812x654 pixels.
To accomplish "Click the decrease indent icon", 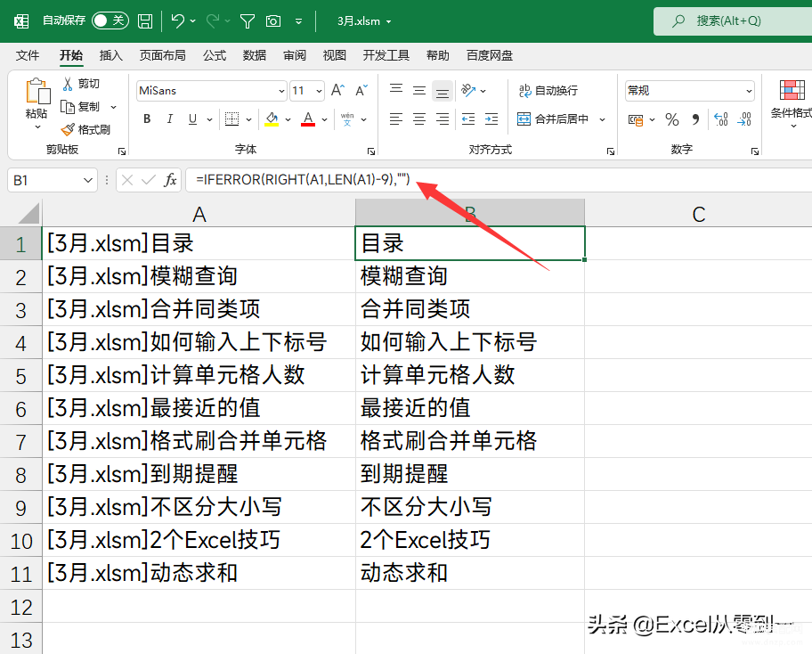I will point(468,119).
